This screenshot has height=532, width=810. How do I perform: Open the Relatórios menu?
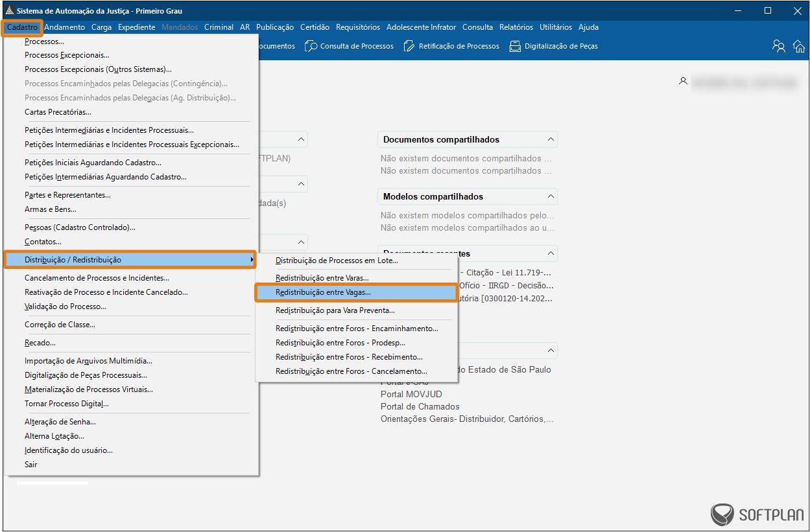[516, 27]
